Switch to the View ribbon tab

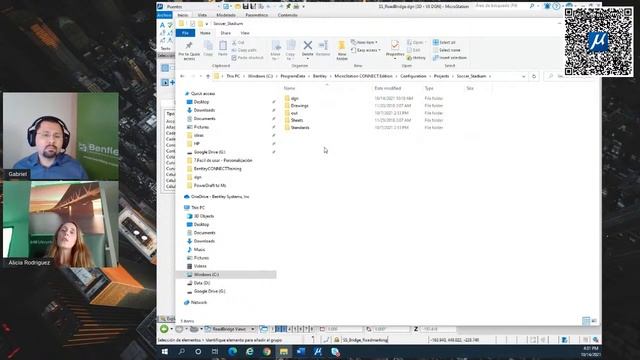click(x=245, y=33)
